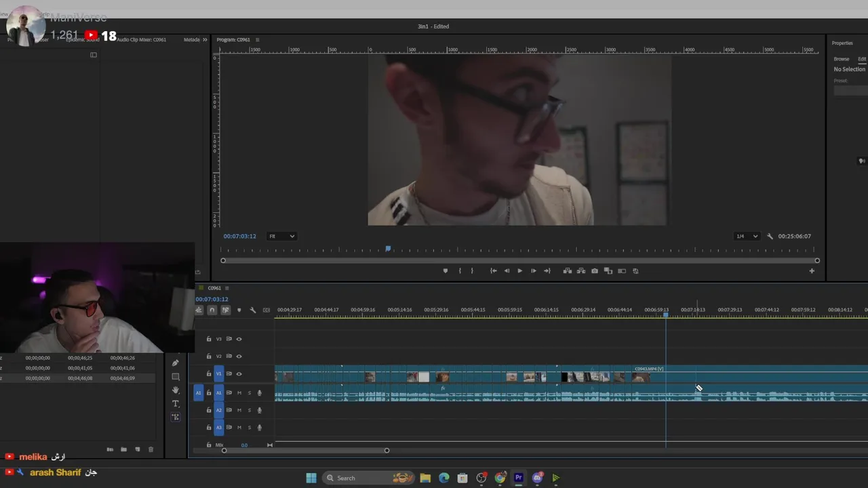Image resolution: width=868 pixels, height=488 pixels.
Task: Mute the A3 track
Action: tap(239, 428)
